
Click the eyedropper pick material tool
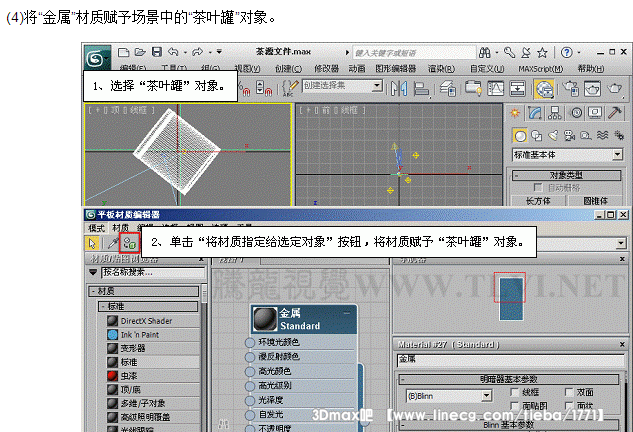coord(112,242)
